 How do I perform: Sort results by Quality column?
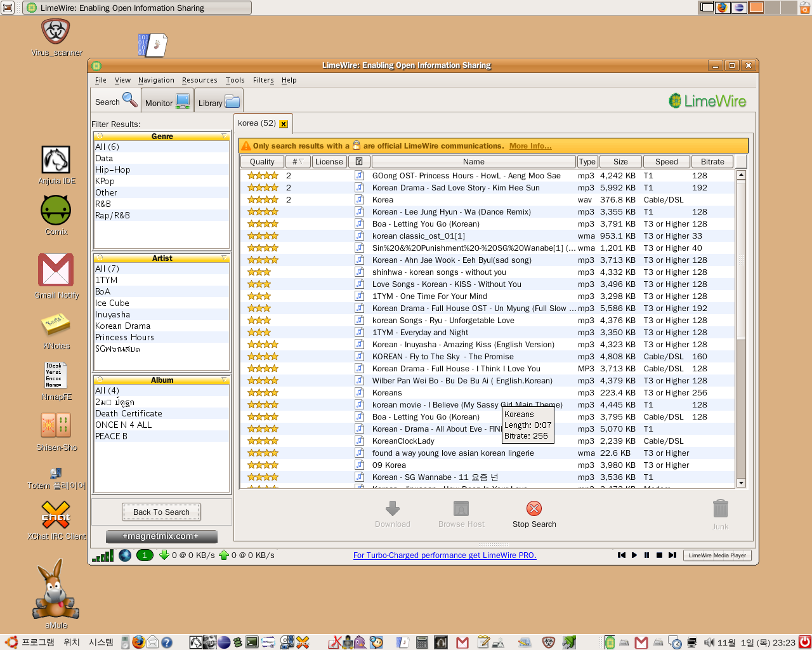coord(262,162)
